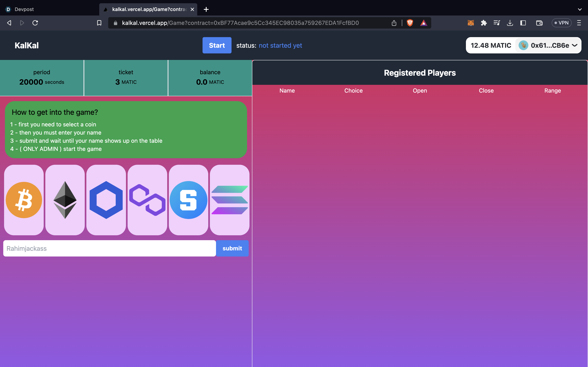Open Brave Rewards triangle icon

click(423, 23)
